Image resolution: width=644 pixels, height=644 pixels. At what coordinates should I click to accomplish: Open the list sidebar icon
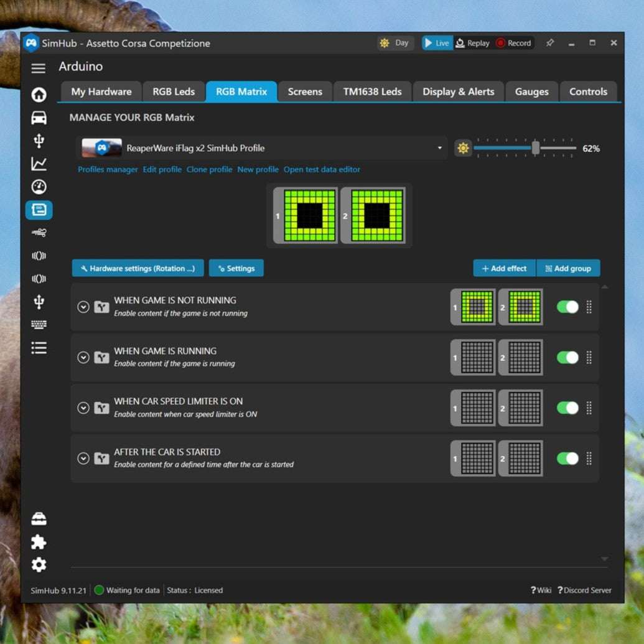click(39, 348)
